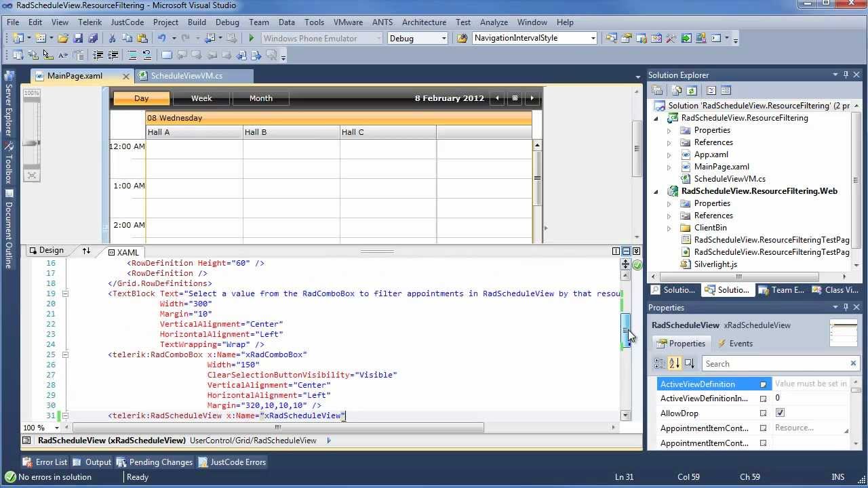Viewport: 868px width, 488px height.
Task: Fit designer zoom to all
Action: point(31,176)
